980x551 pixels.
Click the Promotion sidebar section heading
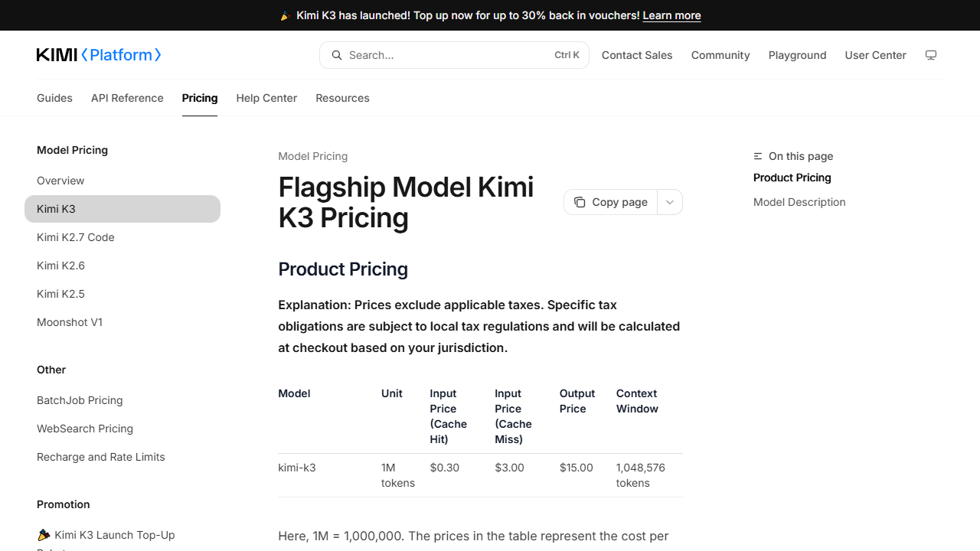(64, 504)
